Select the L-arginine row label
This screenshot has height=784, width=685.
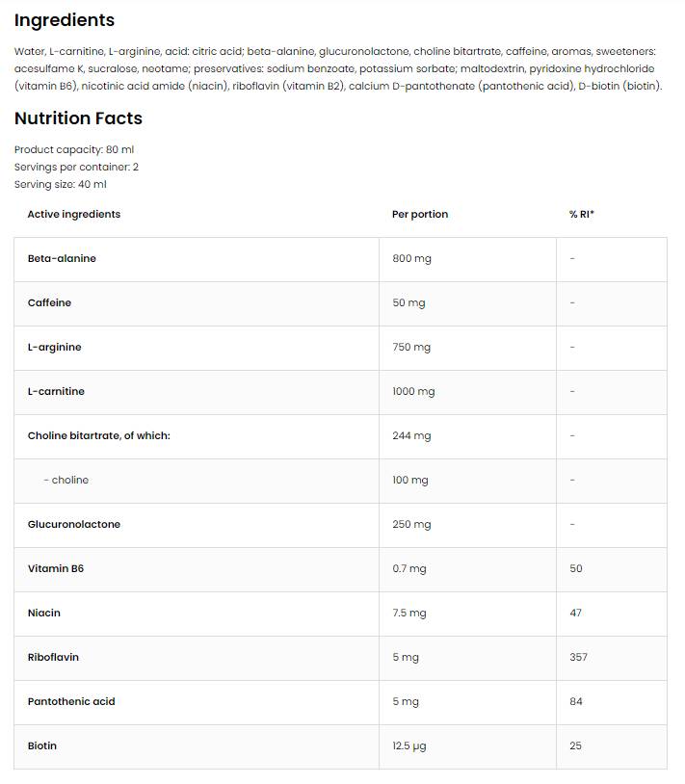coord(55,347)
